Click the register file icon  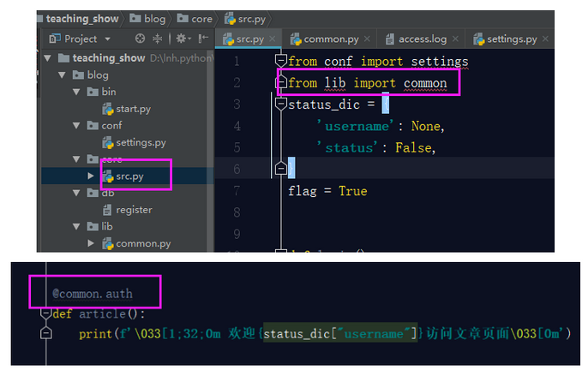click(107, 210)
